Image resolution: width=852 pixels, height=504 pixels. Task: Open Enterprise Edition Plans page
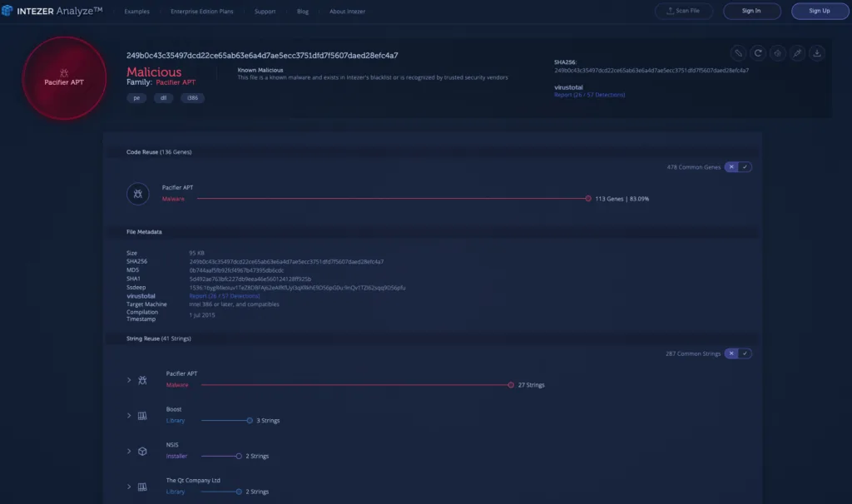201,12
